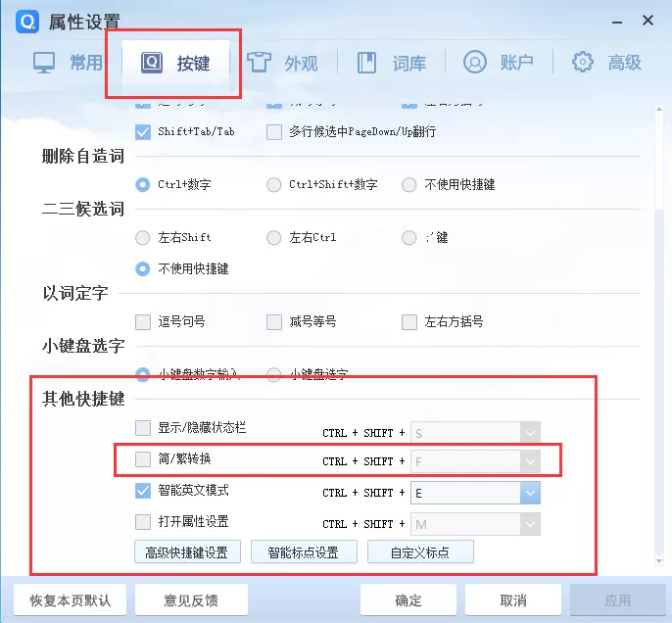Uncheck the Shift+Tab/Tab checkbox
The height and width of the screenshot is (623, 672).
click(143, 132)
